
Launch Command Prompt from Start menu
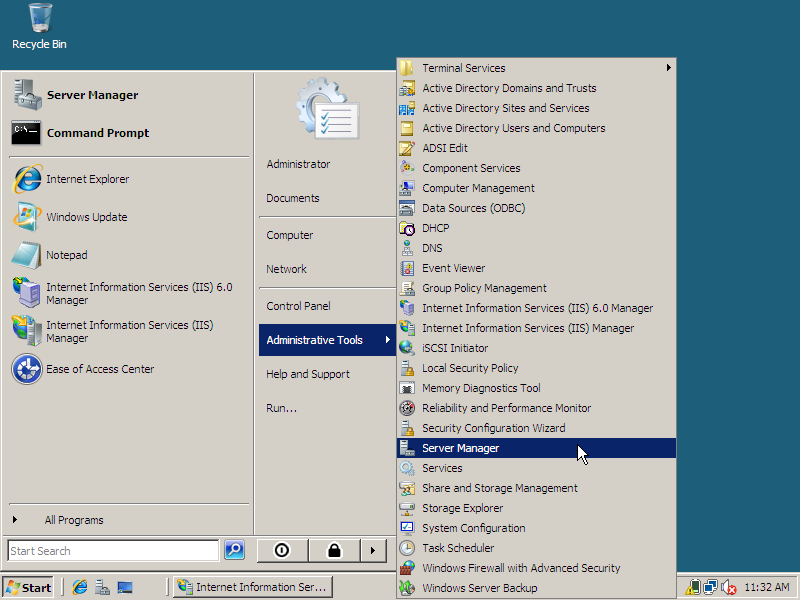[x=129, y=133]
